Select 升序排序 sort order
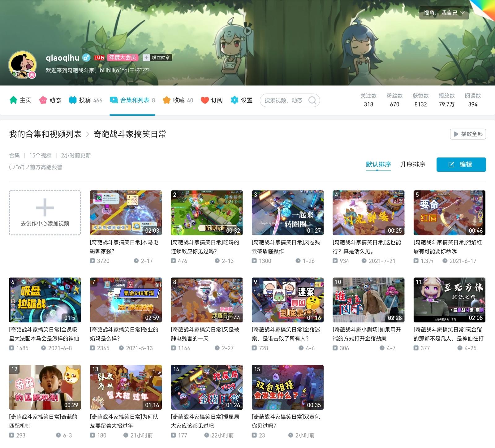Image resolution: width=495 pixels, height=448 pixels. click(x=413, y=164)
